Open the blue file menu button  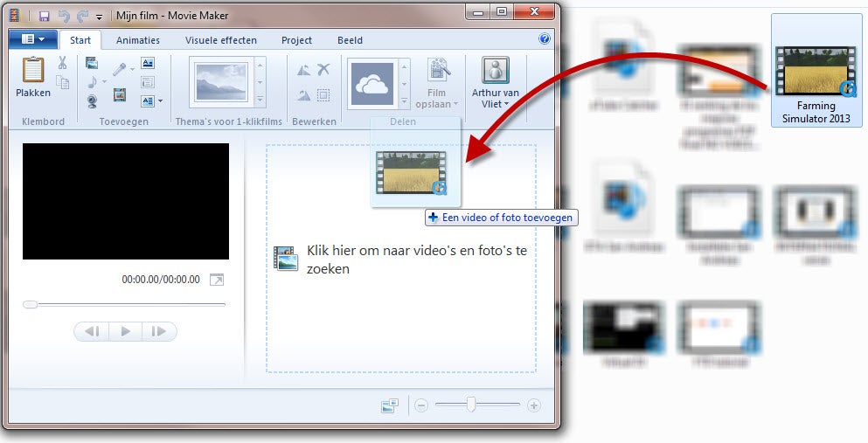coord(32,39)
